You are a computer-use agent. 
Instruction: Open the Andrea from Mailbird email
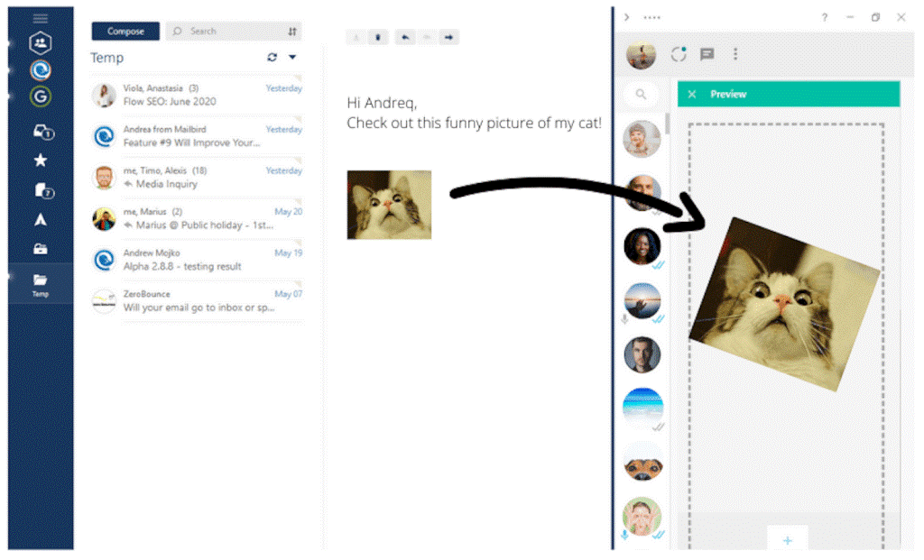point(196,136)
